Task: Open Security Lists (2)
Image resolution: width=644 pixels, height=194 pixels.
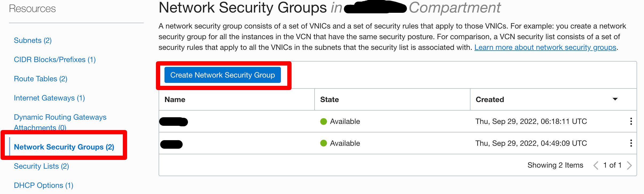Action: (41, 166)
